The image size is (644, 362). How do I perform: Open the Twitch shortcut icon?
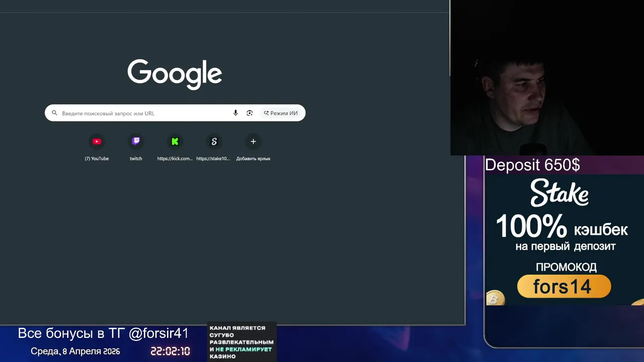coord(136,142)
